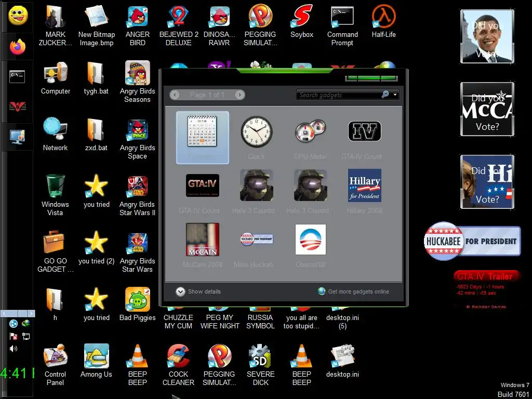Pick the GTA IV Count gadget with IV logo
This screenshot has height=399, width=532.
click(364, 137)
